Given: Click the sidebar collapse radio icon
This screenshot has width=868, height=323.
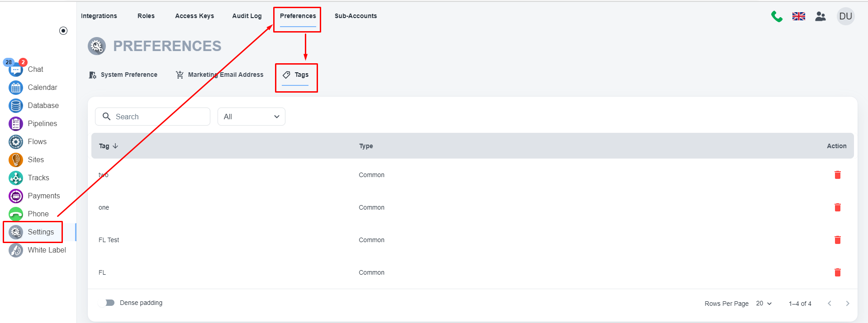Looking at the screenshot, I should (x=63, y=31).
